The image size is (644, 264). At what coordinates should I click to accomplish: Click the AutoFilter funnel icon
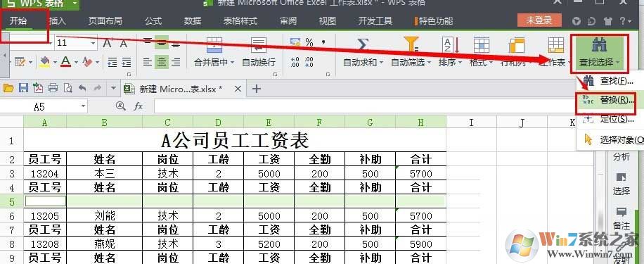click(x=411, y=44)
